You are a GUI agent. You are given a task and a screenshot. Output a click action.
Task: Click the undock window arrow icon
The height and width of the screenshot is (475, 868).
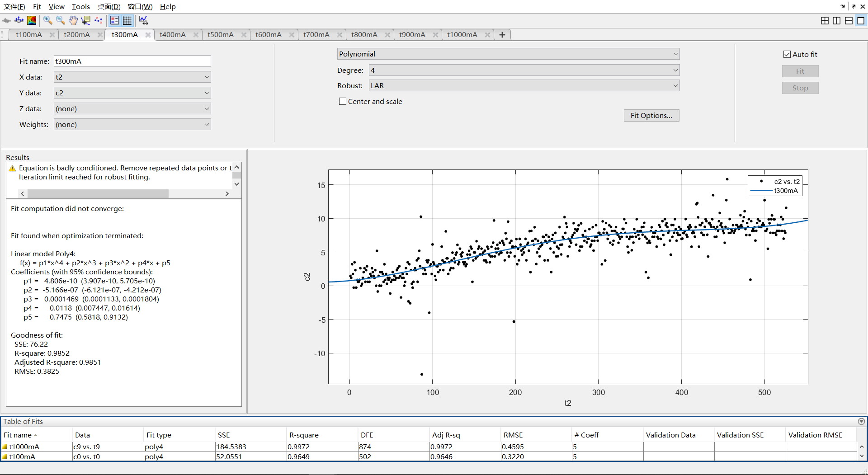[854, 6]
